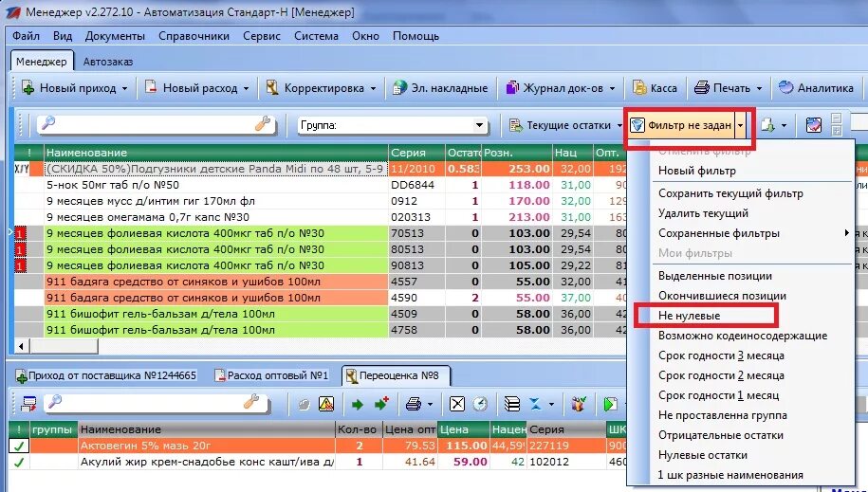Click the Корректировка icon in main toolbar

pos(272,87)
